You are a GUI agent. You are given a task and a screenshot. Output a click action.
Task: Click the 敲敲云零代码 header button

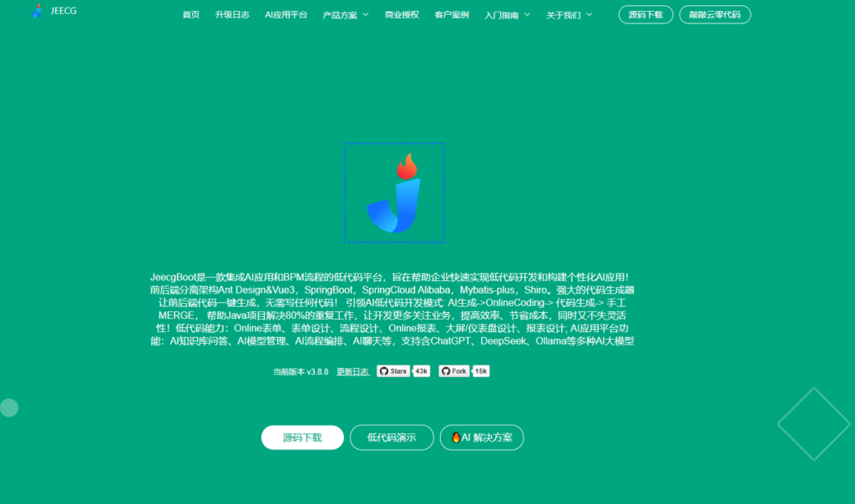click(x=715, y=15)
